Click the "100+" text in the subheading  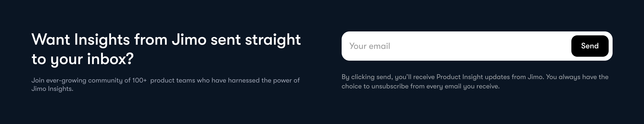coord(139,80)
